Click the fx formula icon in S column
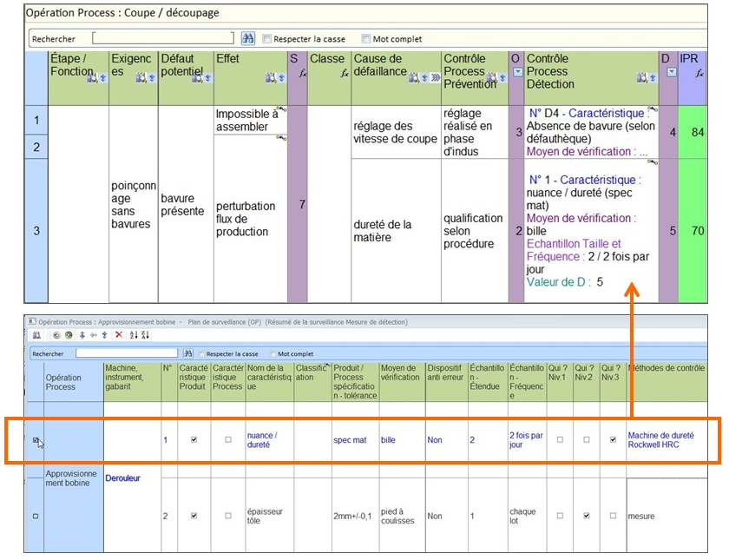Image resolution: width=729 pixels, height=560 pixels. (x=303, y=73)
